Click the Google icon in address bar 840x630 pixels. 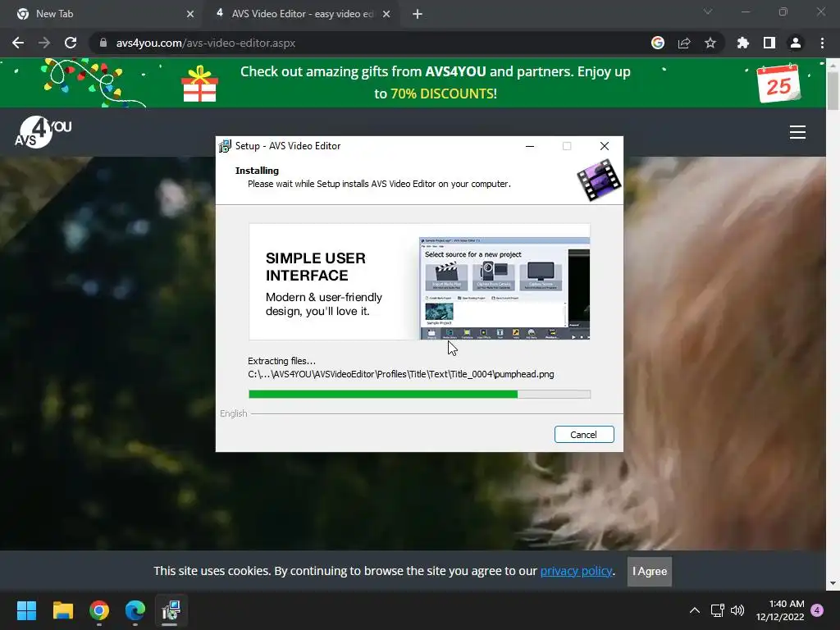pos(658,43)
